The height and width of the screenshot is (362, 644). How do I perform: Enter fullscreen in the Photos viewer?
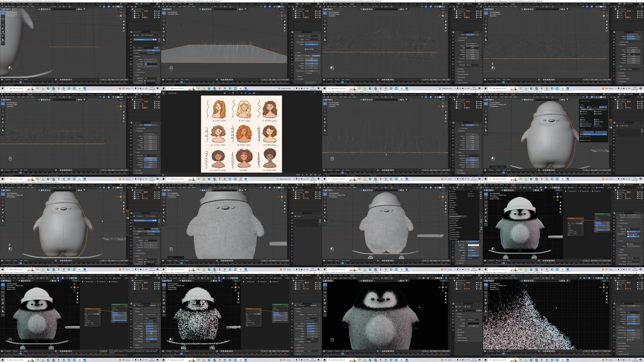pos(320,175)
